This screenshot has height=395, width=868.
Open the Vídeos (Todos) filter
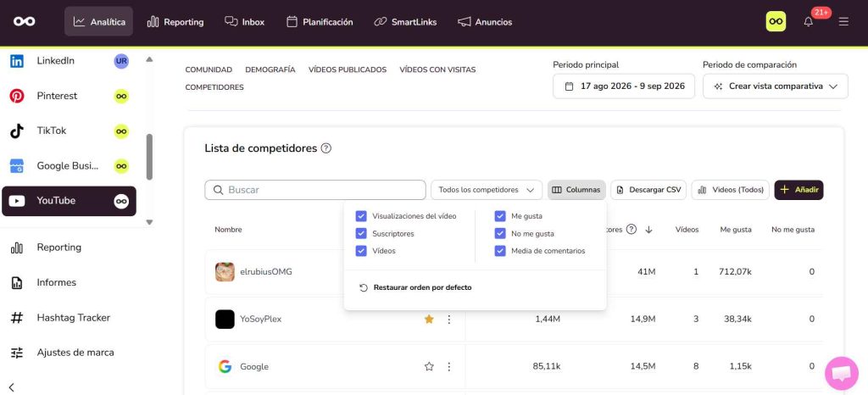tap(730, 190)
